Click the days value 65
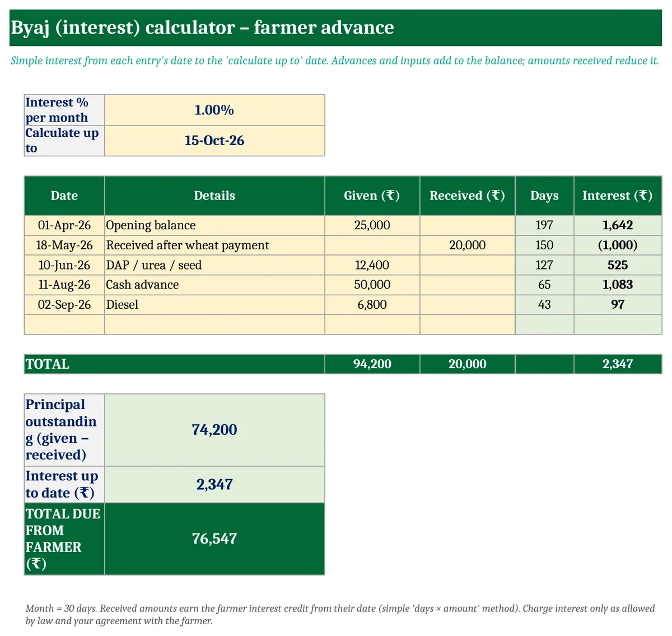 pyautogui.click(x=544, y=285)
